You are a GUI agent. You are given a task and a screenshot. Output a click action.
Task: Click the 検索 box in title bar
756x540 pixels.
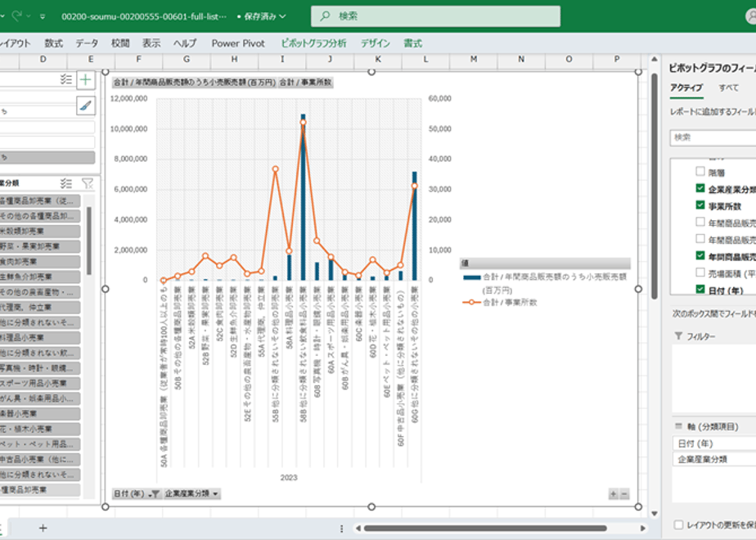[435, 16]
